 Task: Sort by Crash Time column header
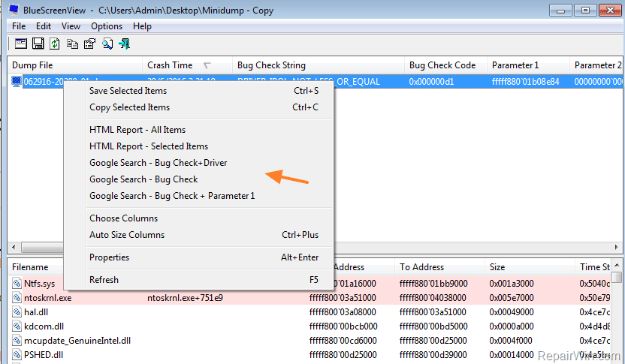click(x=170, y=65)
